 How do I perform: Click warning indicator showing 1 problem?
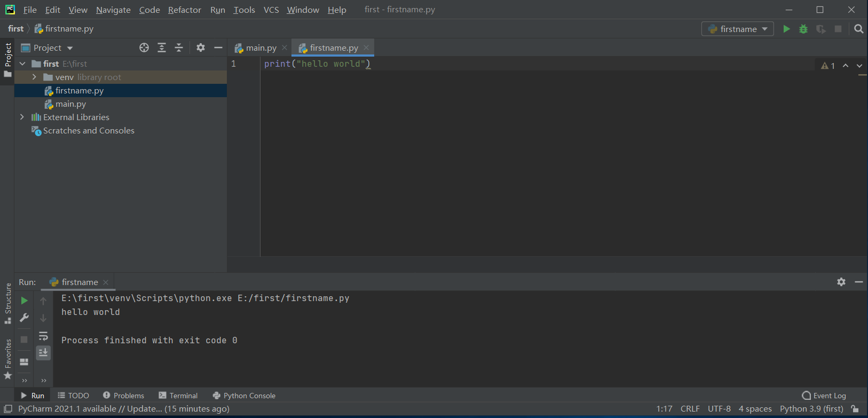click(828, 66)
